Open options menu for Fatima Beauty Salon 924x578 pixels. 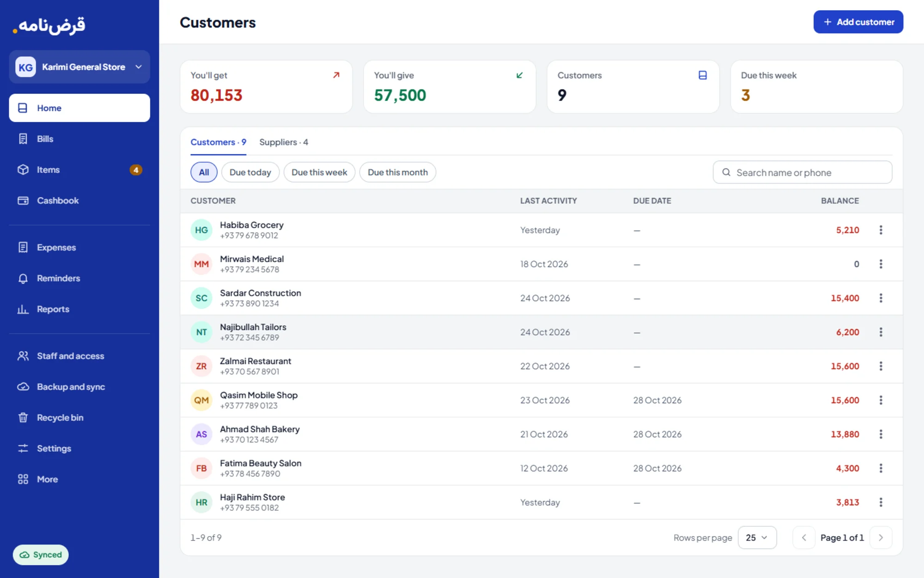[x=881, y=468]
